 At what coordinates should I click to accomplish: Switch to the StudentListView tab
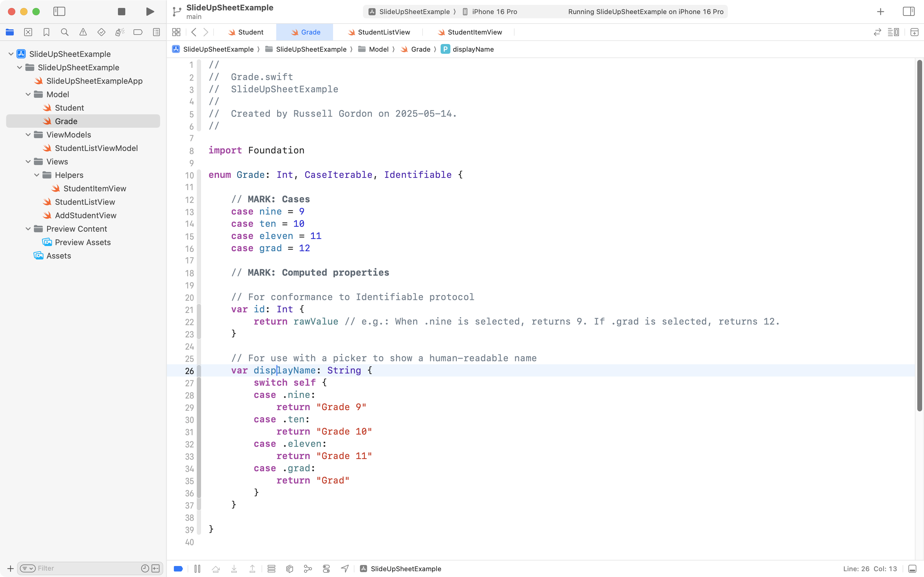click(383, 32)
